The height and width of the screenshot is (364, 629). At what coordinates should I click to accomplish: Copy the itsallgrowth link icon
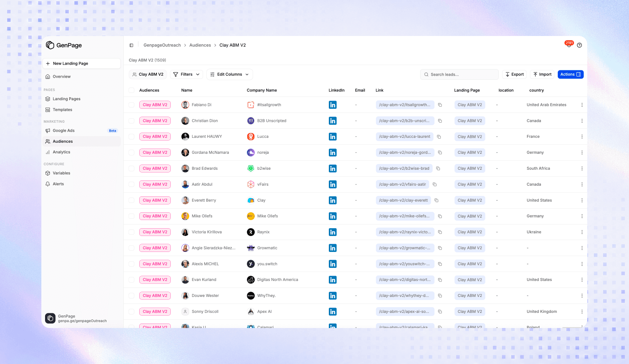440,105
